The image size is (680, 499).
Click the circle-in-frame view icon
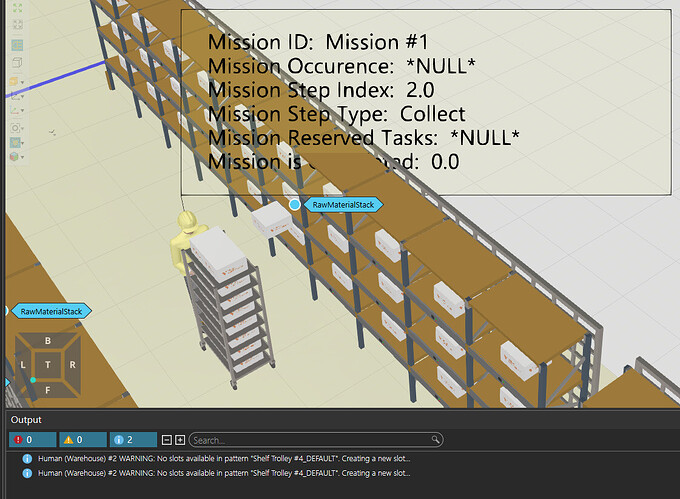[x=15, y=128]
